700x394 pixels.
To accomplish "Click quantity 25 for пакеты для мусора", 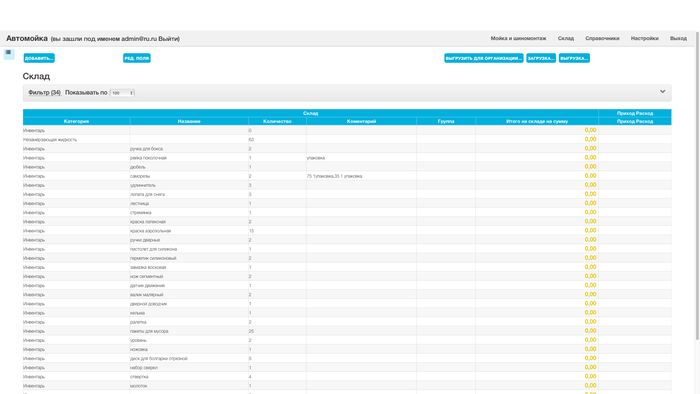I will click(251, 332).
